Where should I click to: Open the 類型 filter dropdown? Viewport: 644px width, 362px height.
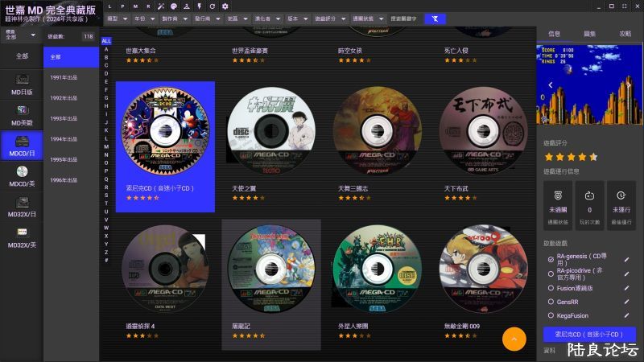point(118,19)
